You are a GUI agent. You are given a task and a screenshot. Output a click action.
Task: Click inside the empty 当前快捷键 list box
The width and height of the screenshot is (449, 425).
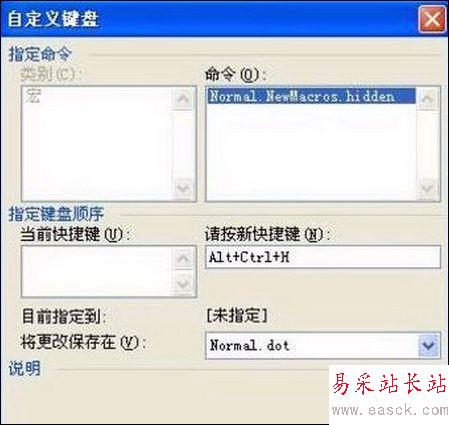97,272
